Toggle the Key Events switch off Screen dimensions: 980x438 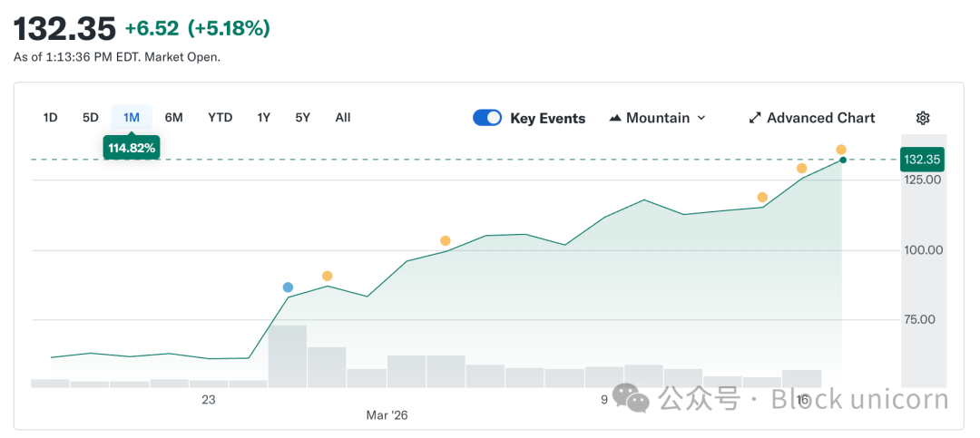[487, 118]
